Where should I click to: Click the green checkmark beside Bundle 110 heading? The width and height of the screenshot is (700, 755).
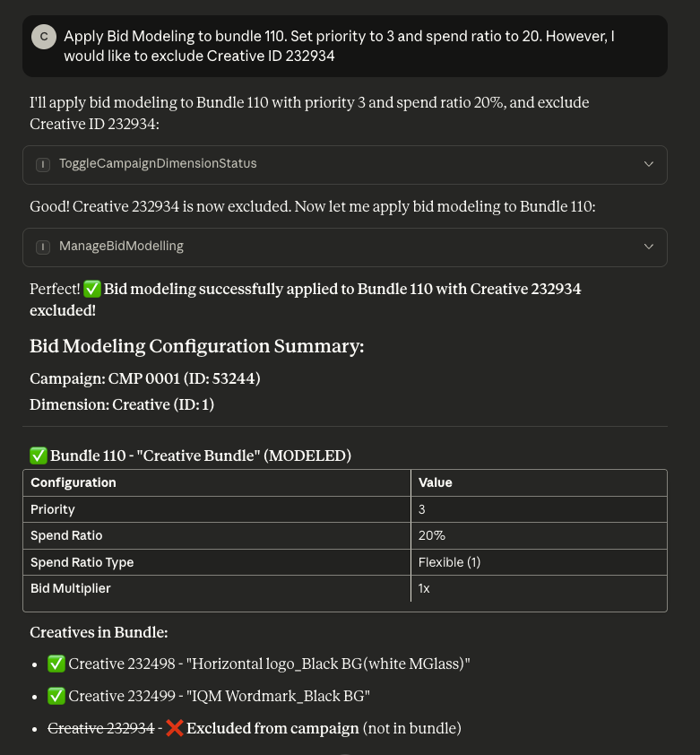click(x=39, y=456)
